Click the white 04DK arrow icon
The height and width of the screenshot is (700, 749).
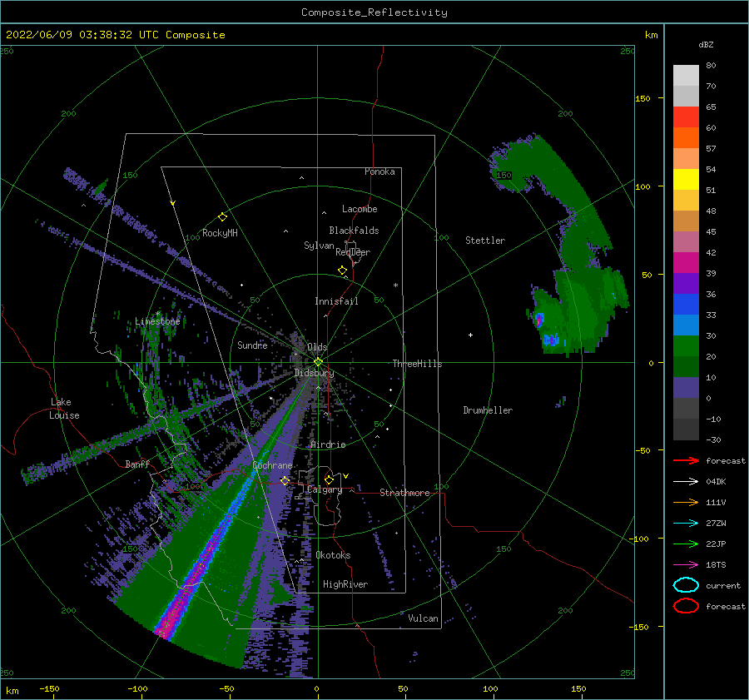coord(686,482)
